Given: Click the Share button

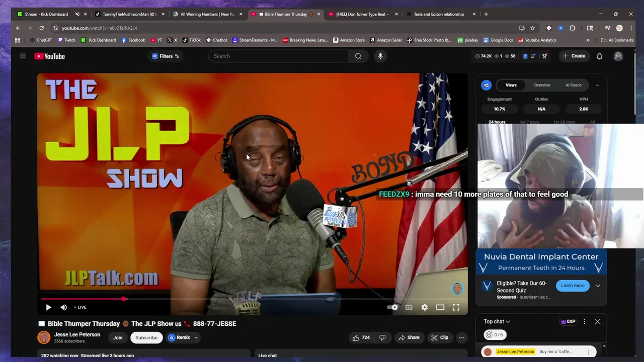Looking at the screenshot, I should point(409,337).
